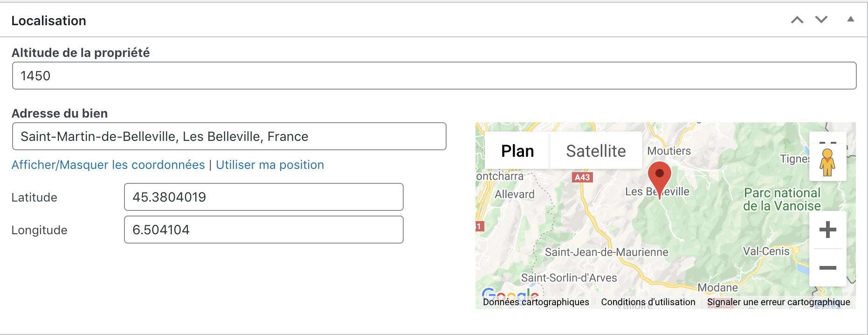Click the Localisation panel title
This screenshot has width=868, height=335.
pos(49,21)
